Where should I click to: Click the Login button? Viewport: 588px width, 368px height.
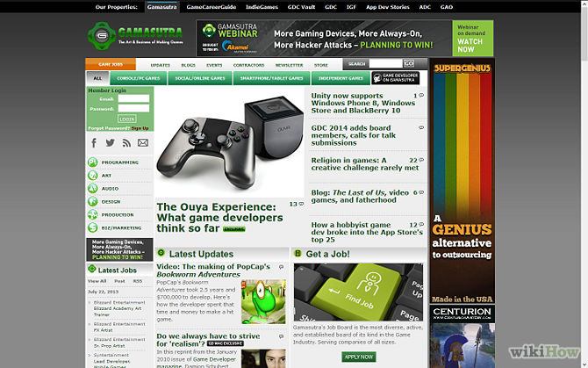126,119
